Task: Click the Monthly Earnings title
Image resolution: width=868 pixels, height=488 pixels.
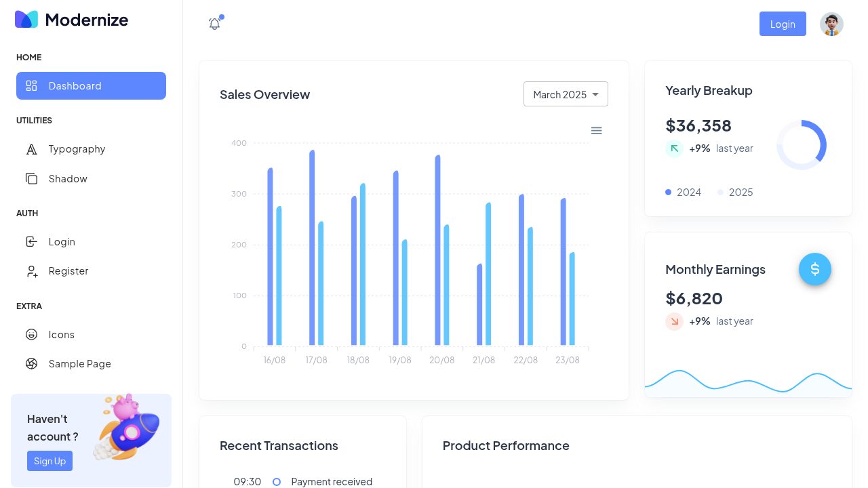Action: coord(715,269)
